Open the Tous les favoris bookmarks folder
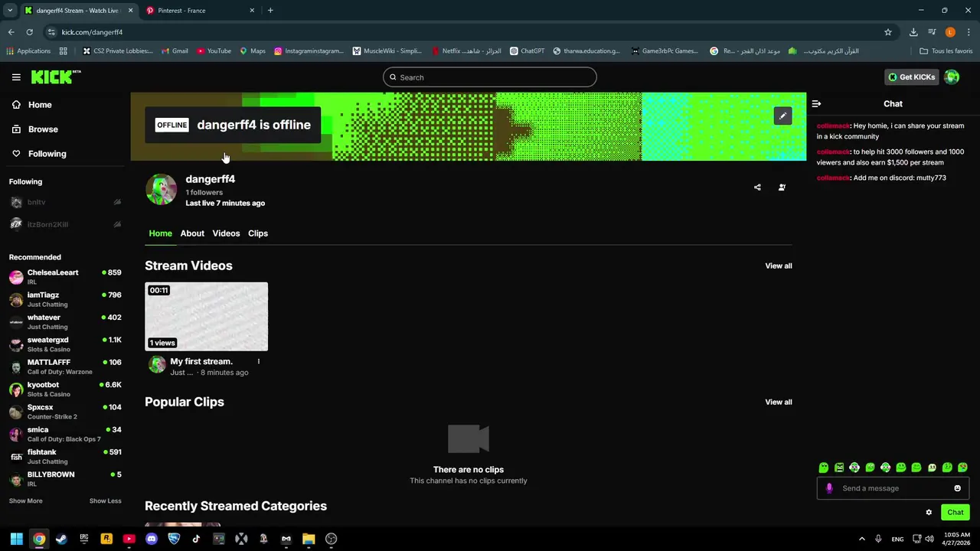980x551 pixels. (x=946, y=51)
